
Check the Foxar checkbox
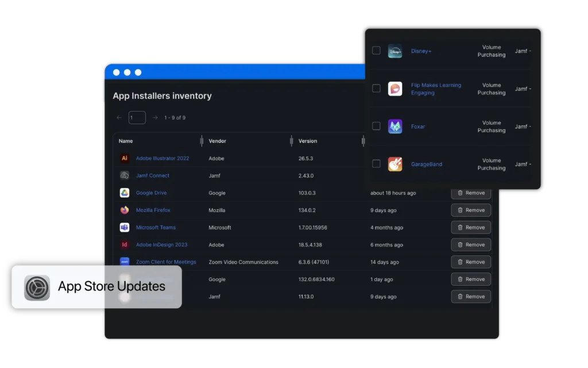point(376,126)
